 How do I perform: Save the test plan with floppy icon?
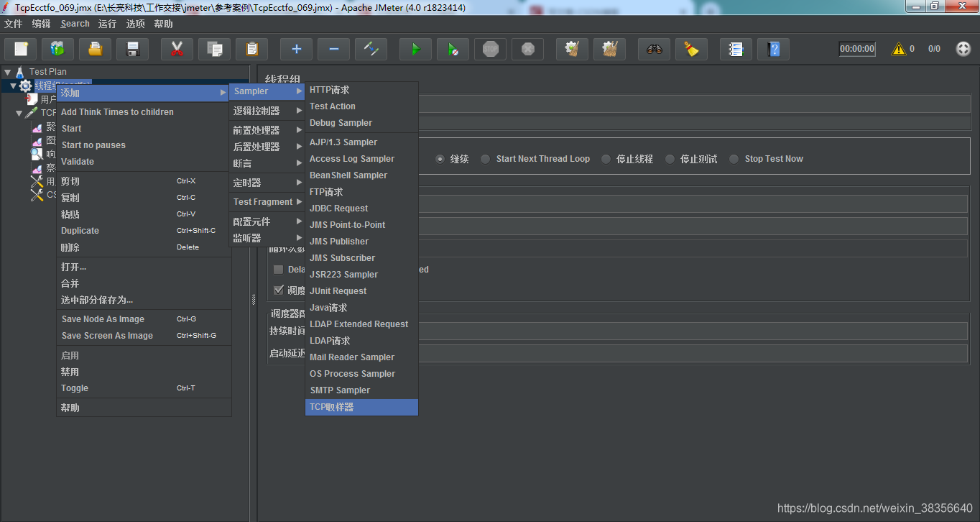[133, 49]
